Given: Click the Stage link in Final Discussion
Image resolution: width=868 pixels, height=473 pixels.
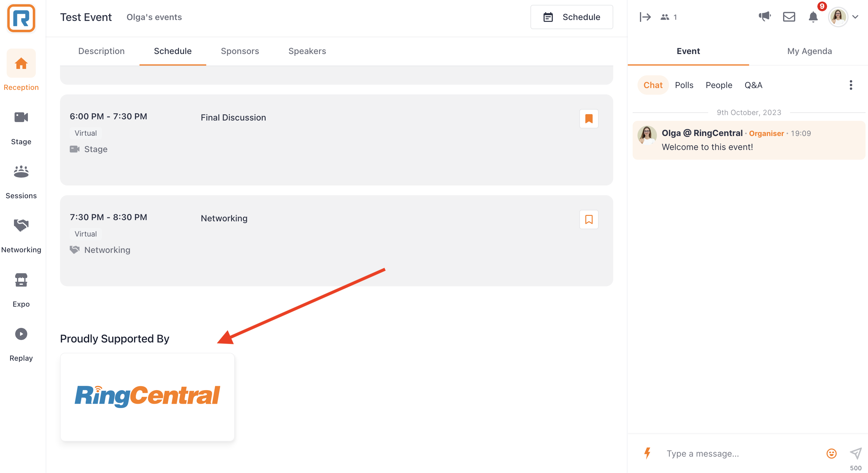Looking at the screenshot, I should click(x=96, y=149).
